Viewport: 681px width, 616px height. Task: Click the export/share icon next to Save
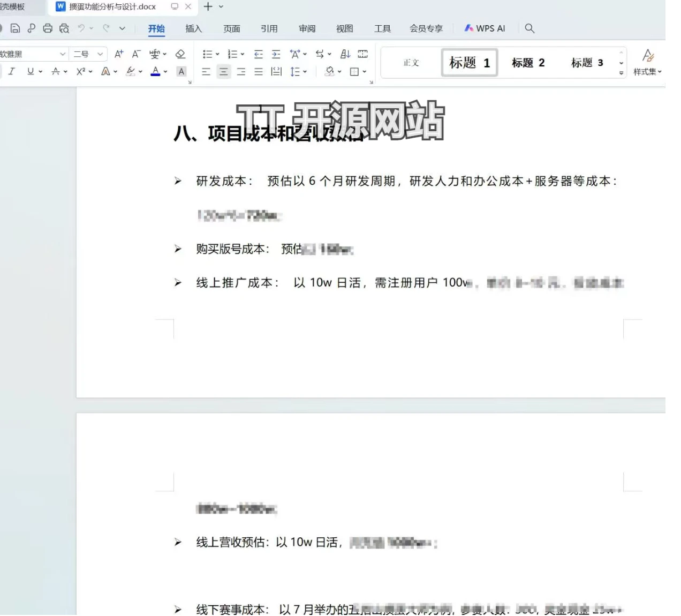32,28
